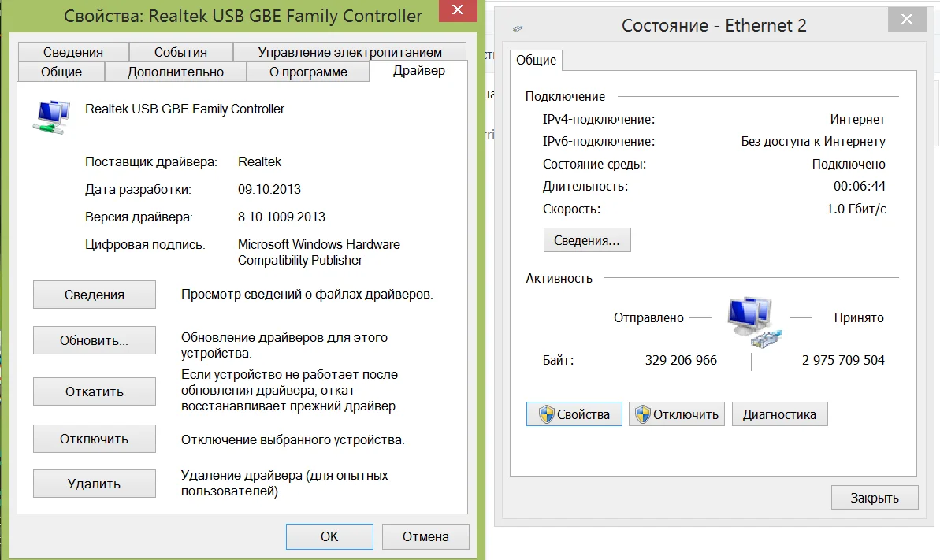Open the Управление электропитанием tab

tap(350, 52)
